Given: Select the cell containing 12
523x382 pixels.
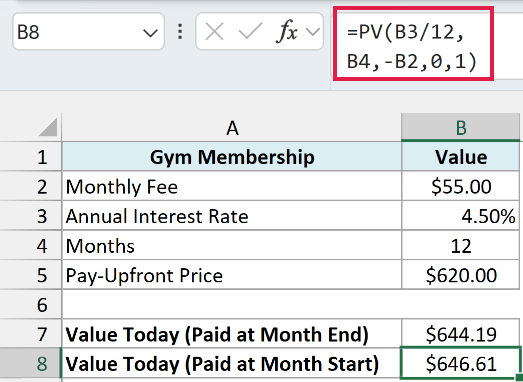Looking at the screenshot, I should [461, 246].
